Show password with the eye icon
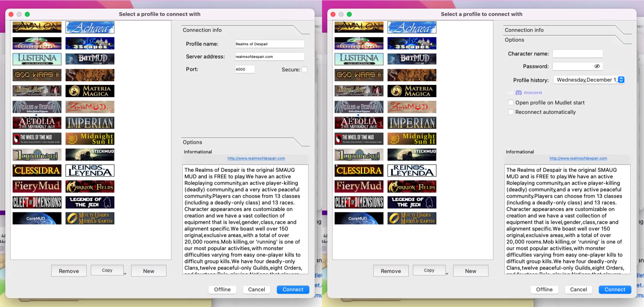 pos(597,66)
